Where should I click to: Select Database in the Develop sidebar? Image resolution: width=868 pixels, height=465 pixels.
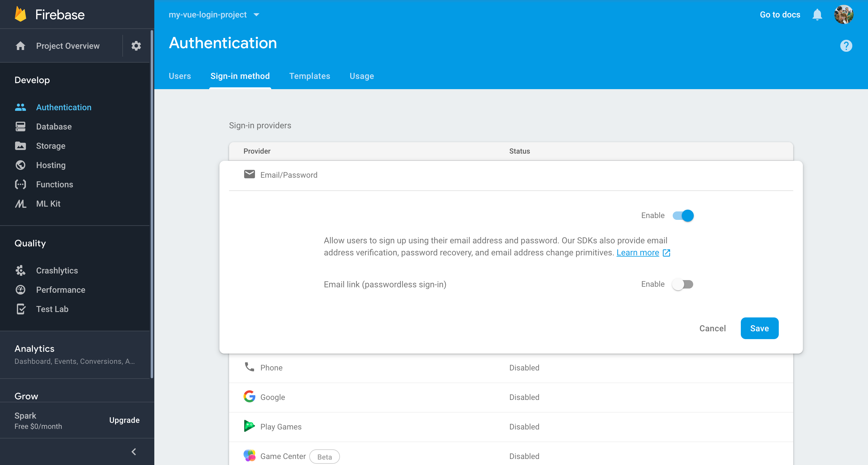tap(54, 126)
